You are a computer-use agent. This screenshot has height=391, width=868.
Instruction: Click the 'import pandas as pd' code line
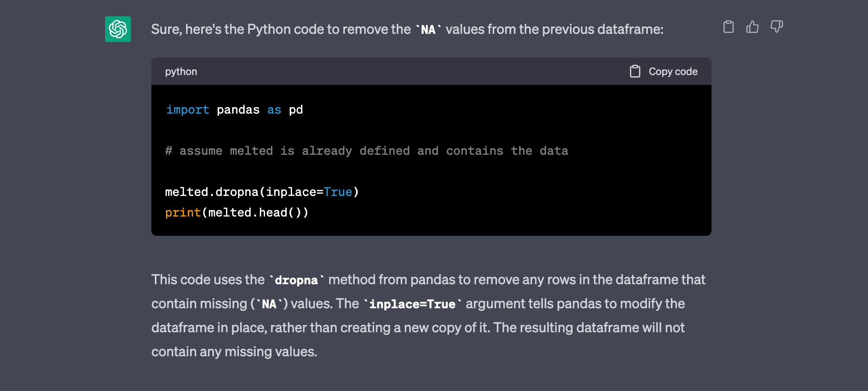[x=234, y=110]
